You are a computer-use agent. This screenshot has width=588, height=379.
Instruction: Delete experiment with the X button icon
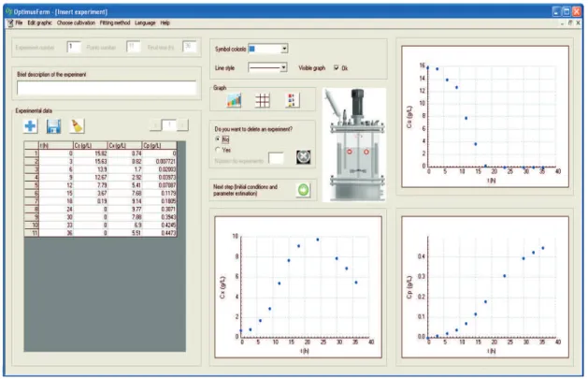click(x=304, y=157)
